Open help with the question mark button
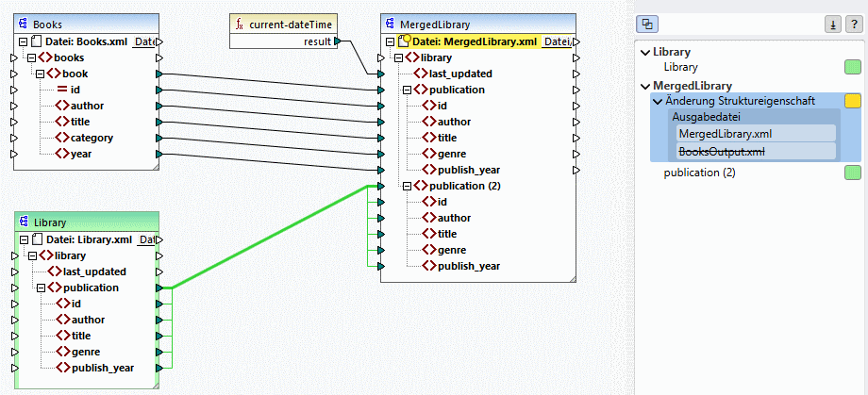This screenshot has width=868, height=395. coord(854,25)
